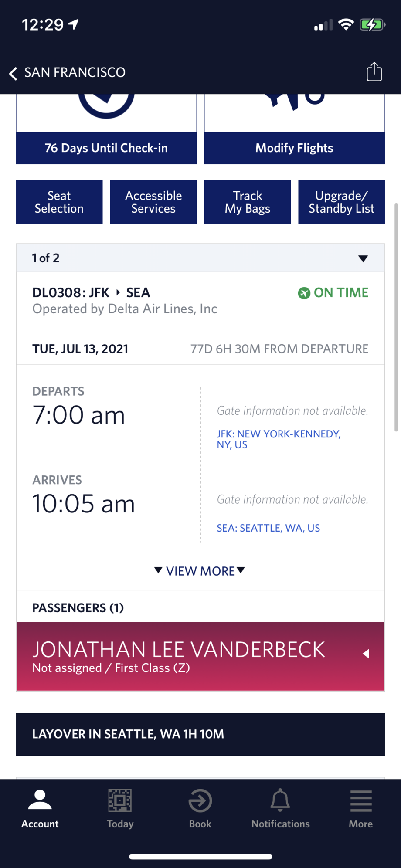401x868 pixels.
Task: Tap the Book arrow icon
Action: tap(200, 800)
